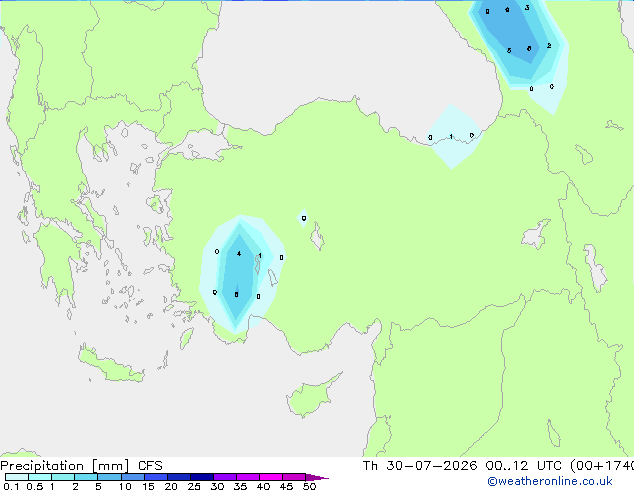The image size is (634, 490).
Task: Click the value '2' in the Caucasus rain area
Action: (x=549, y=46)
